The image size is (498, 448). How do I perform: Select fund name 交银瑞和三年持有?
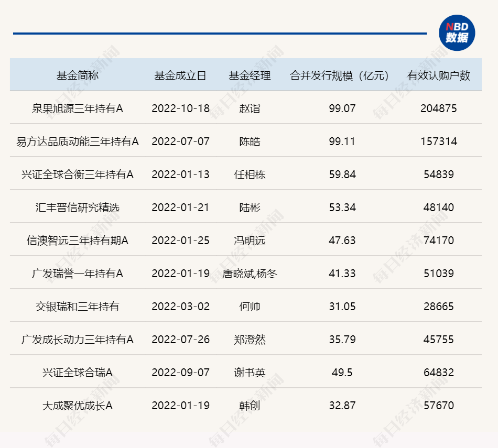[x=78, y=307]
